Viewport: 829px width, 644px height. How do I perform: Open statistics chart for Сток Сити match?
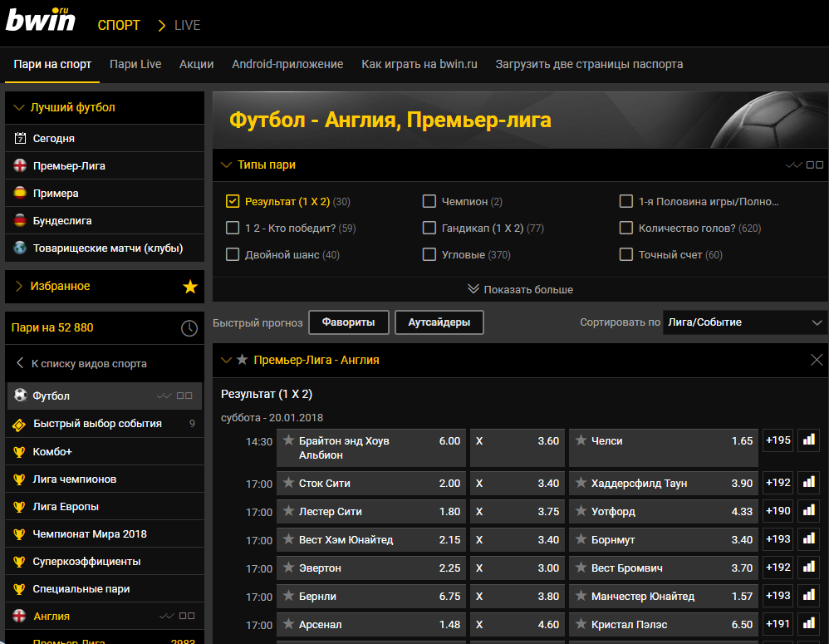coord(809,482)
